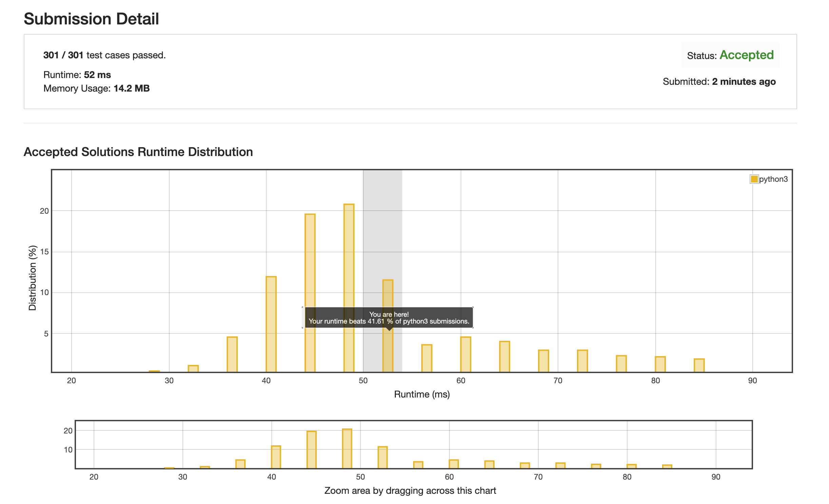Click the Accepted status text
This screenshot has height=504, width=829.
coord(747,55)
